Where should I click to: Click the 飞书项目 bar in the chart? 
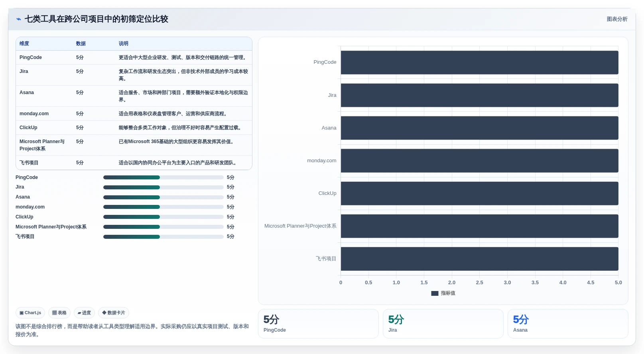point(479,259)
